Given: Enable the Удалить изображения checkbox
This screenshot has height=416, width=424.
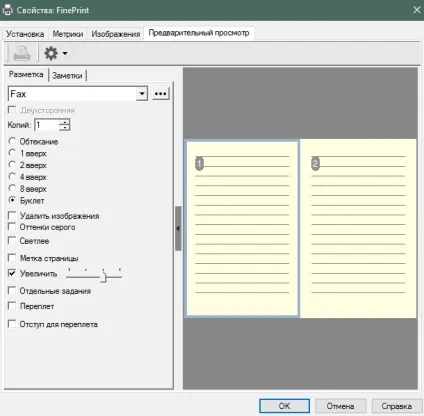Looking at the screenshot, I should (12, 216).
